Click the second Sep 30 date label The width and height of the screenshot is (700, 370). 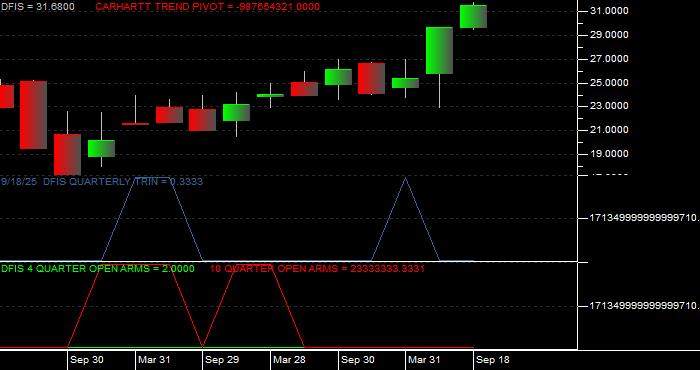(x=357, y=360)
